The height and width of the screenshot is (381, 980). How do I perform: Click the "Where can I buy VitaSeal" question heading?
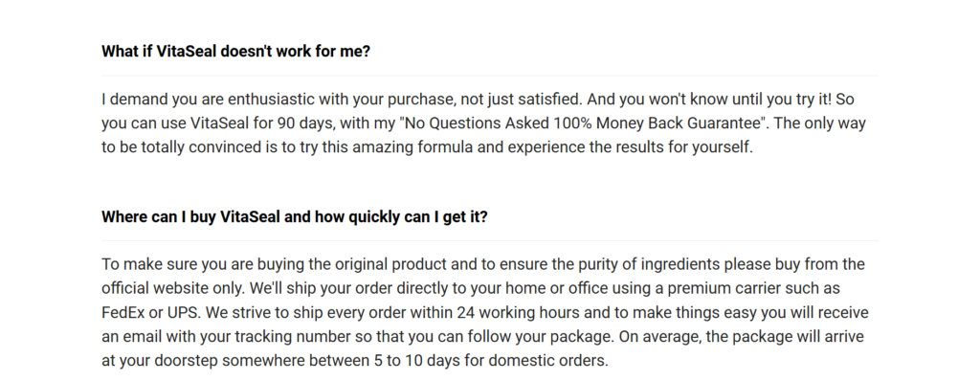295,216
